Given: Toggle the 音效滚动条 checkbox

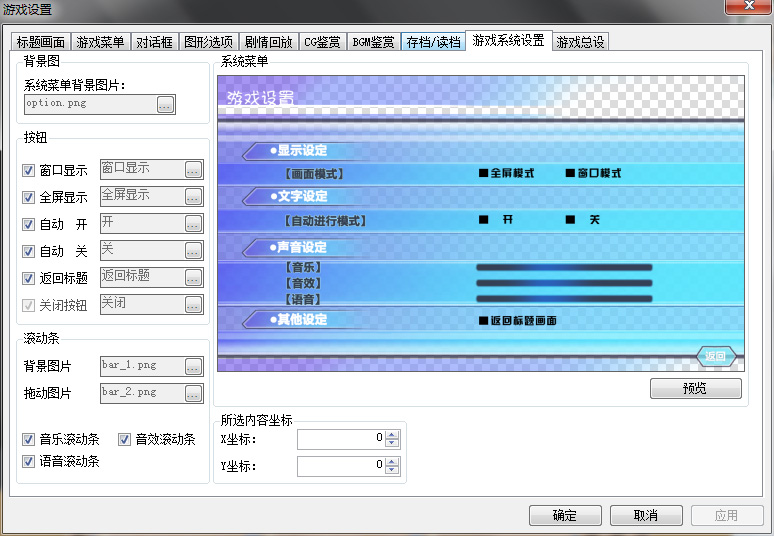Looking at the screenshot, I should click(x=124, y=439).
